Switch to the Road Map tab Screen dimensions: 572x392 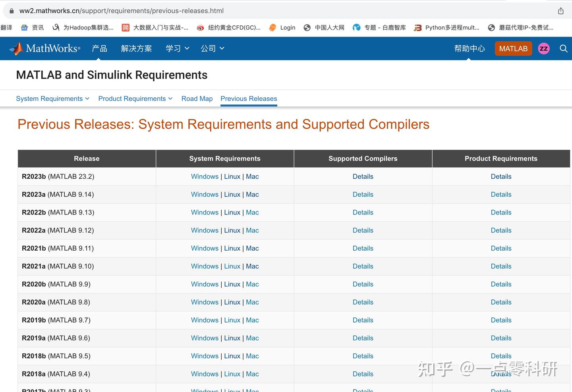(x=197, y=98)
